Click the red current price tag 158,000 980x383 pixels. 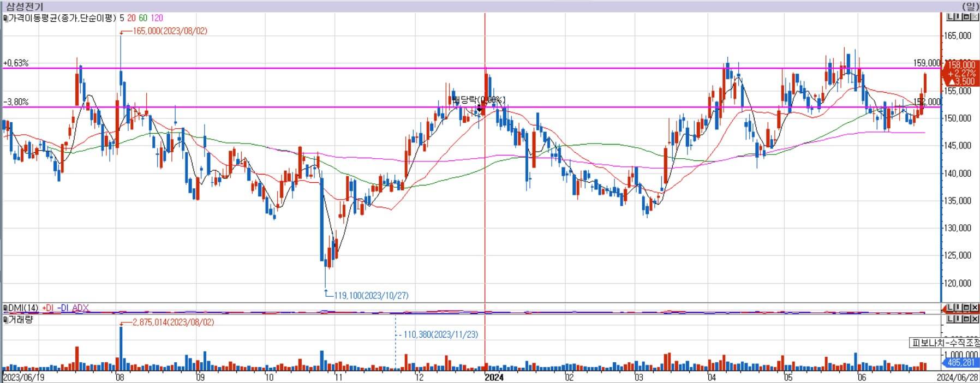click(961, 73)
